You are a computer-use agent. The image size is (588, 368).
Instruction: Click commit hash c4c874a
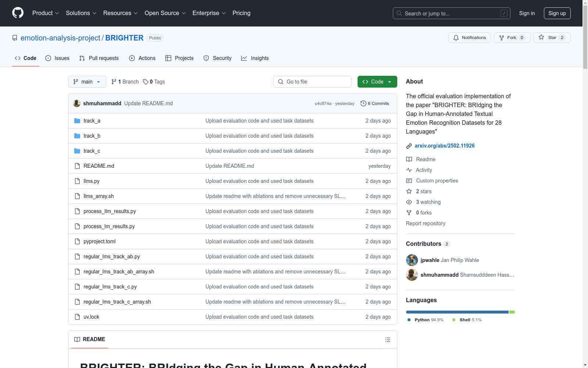tap(323, 103)
